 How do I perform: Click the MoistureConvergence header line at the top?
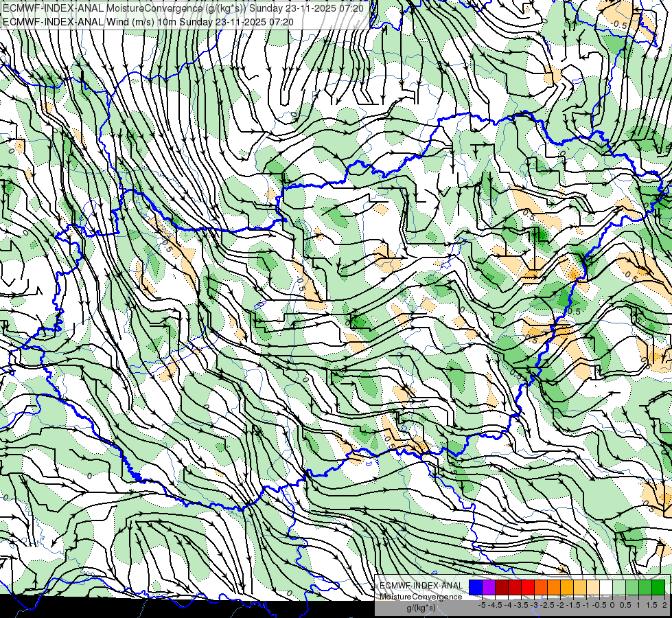click(183, 8)
